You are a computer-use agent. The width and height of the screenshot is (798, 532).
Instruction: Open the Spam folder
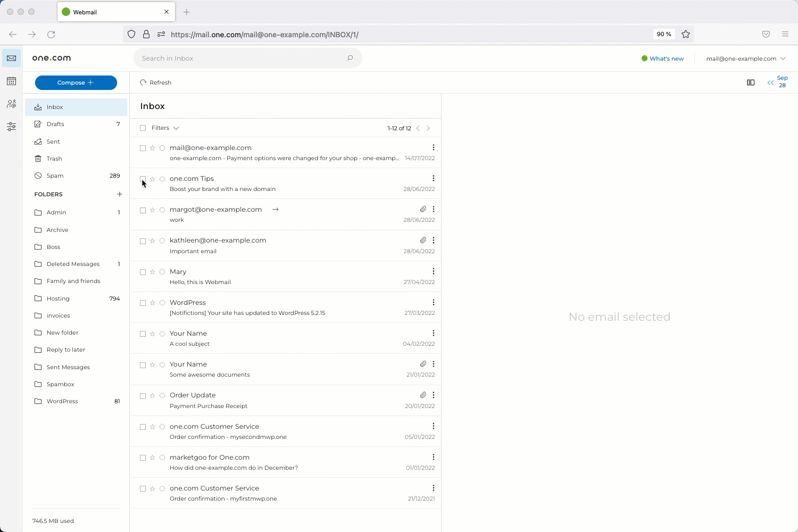click(54, 176)
